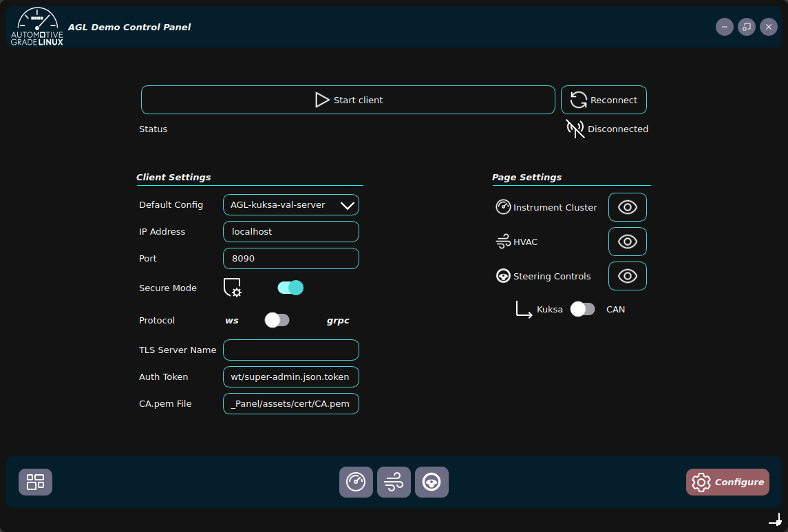Click the steering wheel icon in Page Settings
The width and height of the screenshot is (788, 532).
click(503, 276)
